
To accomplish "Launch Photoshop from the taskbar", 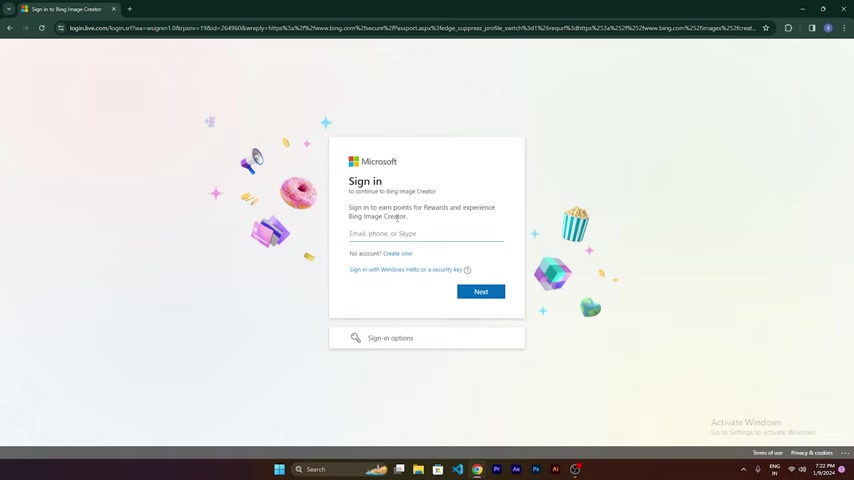I will tap(536, 469).
